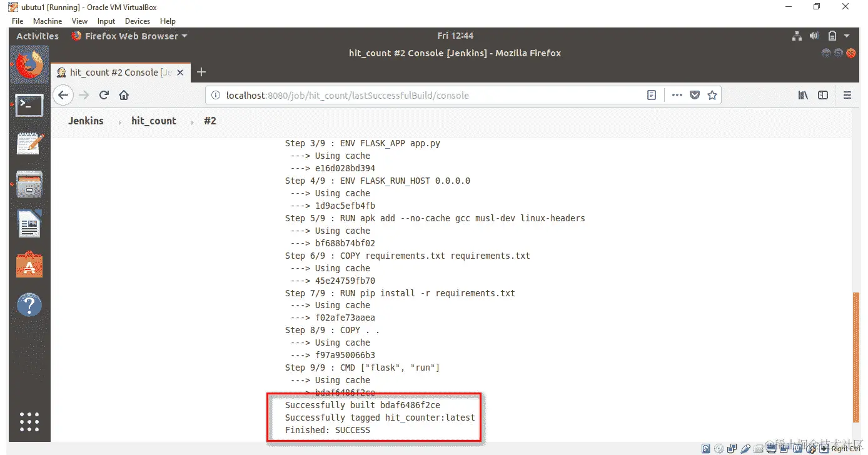Expand the Firefox Web Browser app menu
The height and width of the screenshot is (455, 868).
pyautogui.click(x=129, y=36)
